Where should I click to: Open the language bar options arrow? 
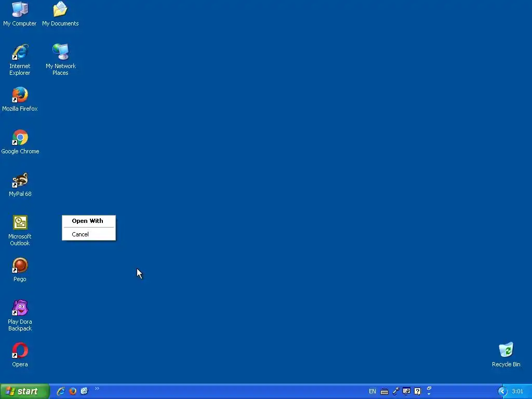pyautogui.click(x=429, y=394)
